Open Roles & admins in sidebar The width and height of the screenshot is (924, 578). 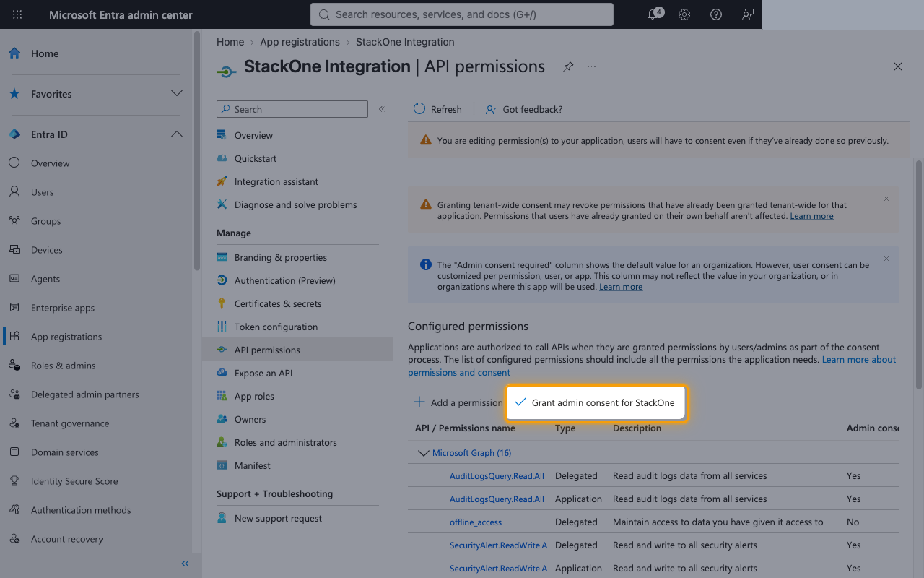pyautogui.click(x=95, y=366)
